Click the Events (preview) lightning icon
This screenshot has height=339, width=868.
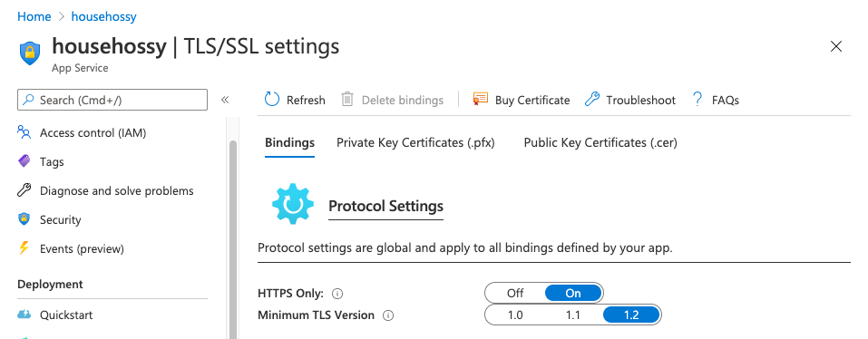(x=24, y=248)
